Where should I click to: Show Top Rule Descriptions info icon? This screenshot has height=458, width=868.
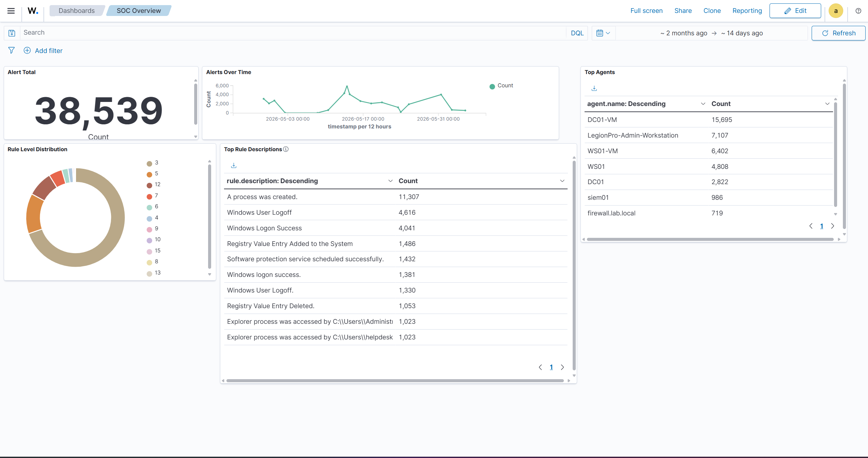[x=286, y=149]
